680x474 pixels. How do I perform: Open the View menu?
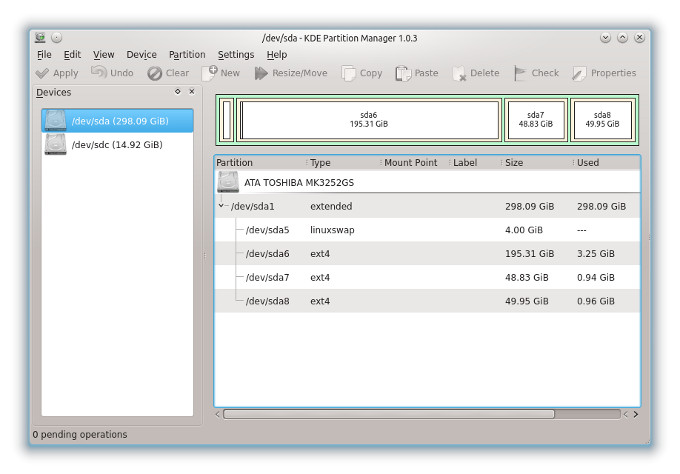tap(104, 55)
